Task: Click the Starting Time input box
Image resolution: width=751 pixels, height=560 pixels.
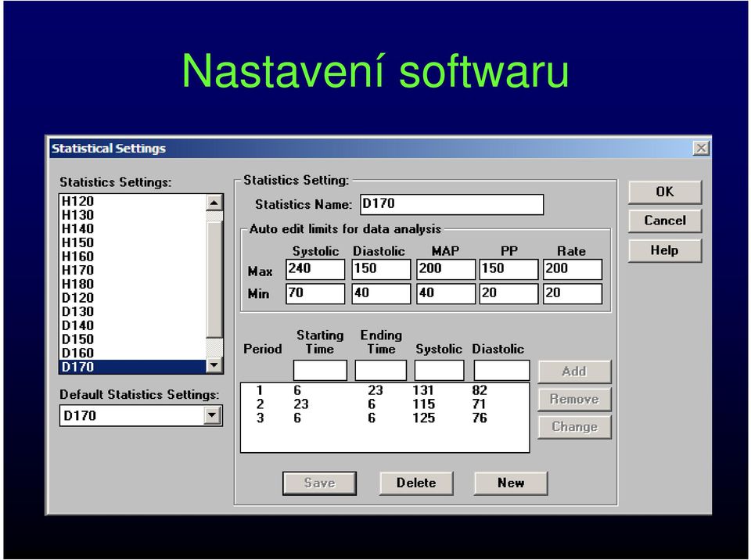Action: (320, 371)
